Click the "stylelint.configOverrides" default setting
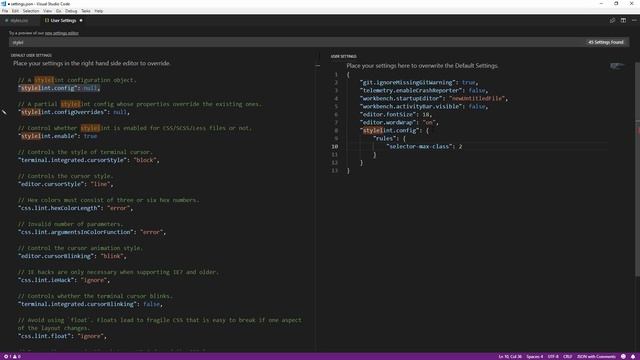Viewport: 640px width, 360px height. click(x=73, y=112)
